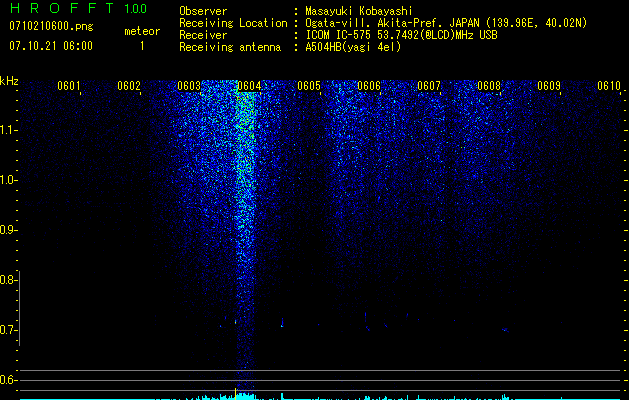The width and height of the screenshot is (629, 400).
Task: Click the Receiver label
Action: point(203,35)
